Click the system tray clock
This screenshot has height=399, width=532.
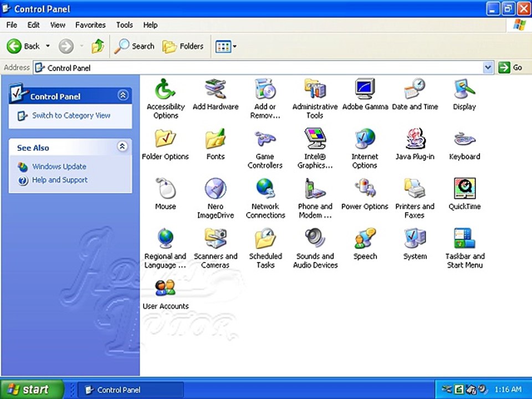point(508,390)
